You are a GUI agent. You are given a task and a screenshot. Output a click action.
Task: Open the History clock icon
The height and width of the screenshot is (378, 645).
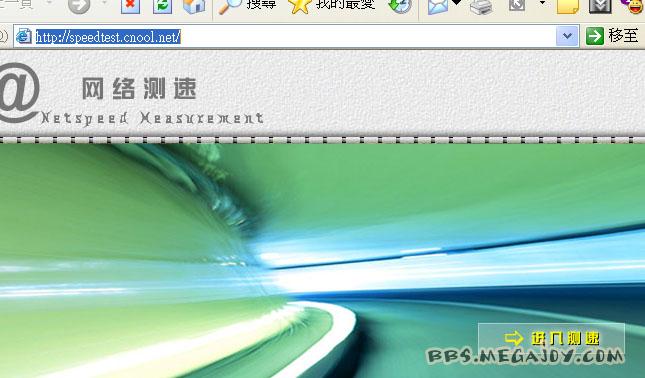[x=399, y=6]
